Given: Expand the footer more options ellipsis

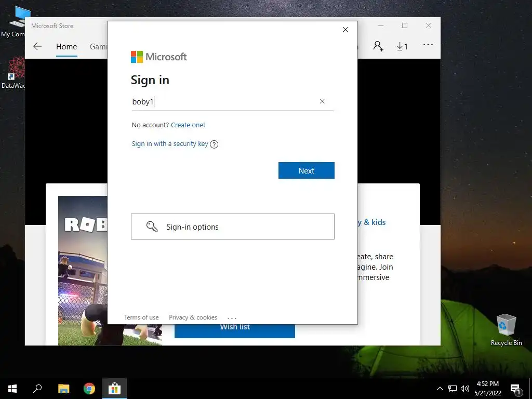Looking at the screenshot, I should click(232, 318).
